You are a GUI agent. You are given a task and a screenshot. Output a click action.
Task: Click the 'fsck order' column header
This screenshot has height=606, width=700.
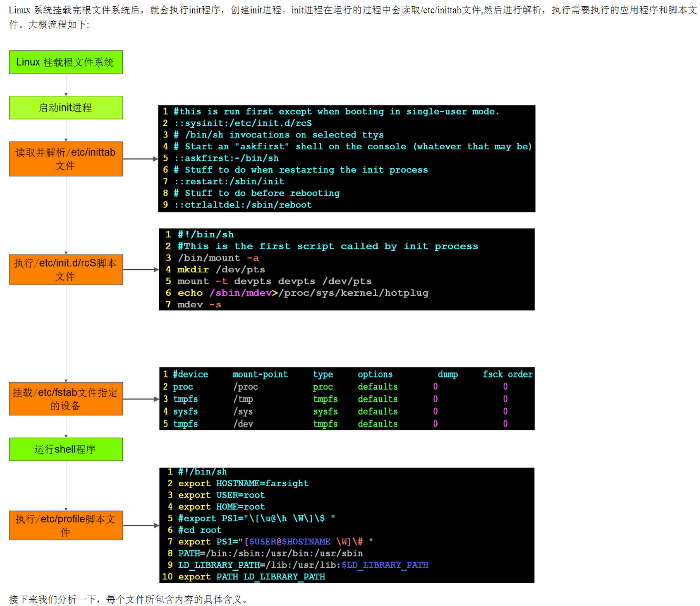[508, 375]
